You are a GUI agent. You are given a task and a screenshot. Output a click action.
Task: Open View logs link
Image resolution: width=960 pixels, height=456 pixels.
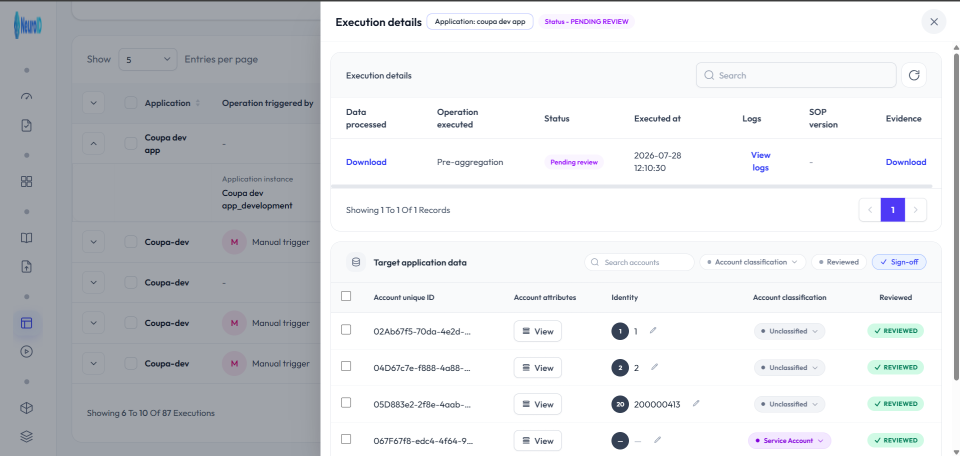[x=760, y=162]
